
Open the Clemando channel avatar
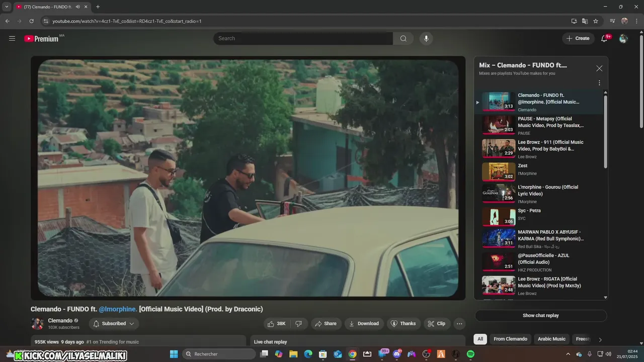click(37, 324)
